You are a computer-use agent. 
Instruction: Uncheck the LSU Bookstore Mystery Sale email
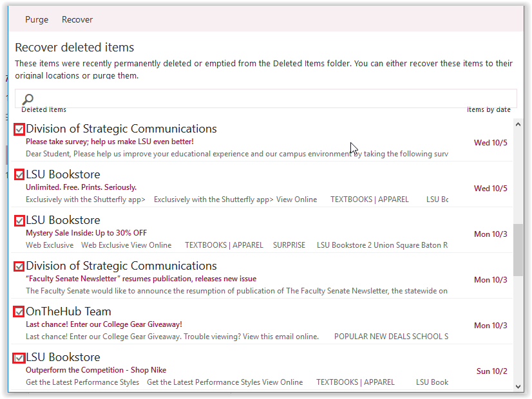coord(19,221)
